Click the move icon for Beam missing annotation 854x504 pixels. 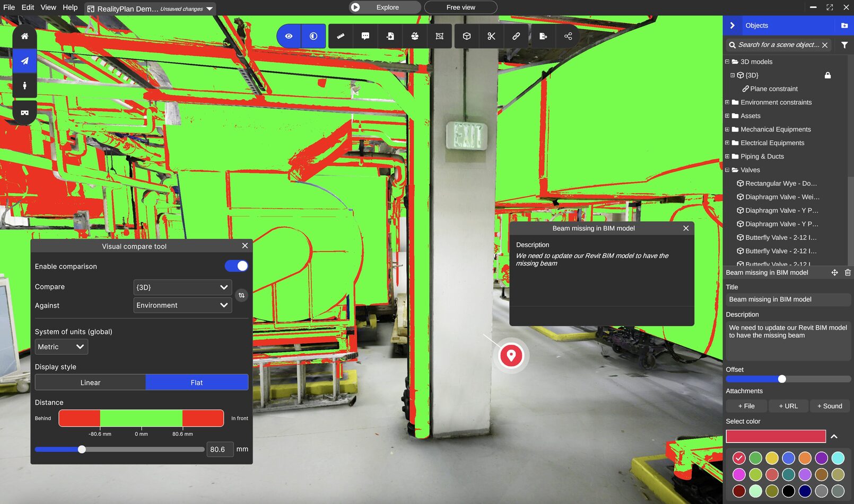click(834, 273)
